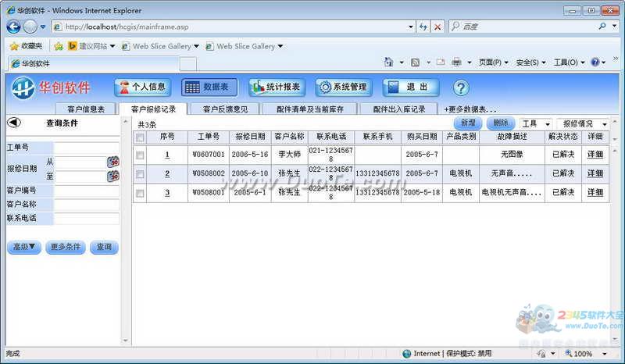Image resolution: width=625 pixels, height=364 pixels.
Task: Open the 统计报表 module
Action: [277, 87]
